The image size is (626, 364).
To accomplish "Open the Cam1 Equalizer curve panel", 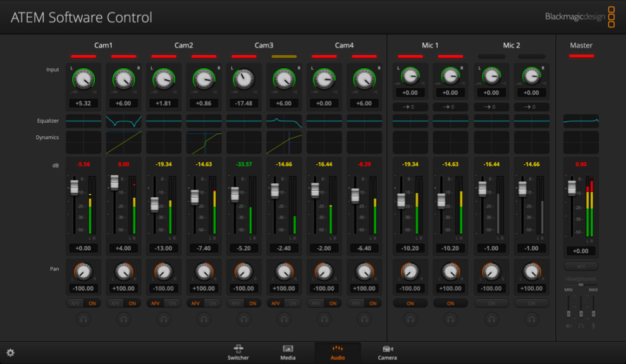I will (83, 120).
